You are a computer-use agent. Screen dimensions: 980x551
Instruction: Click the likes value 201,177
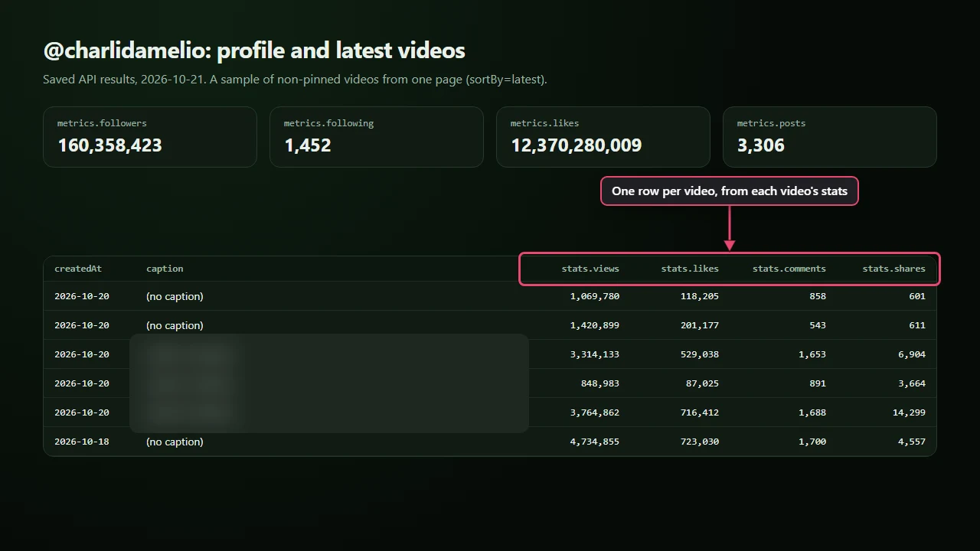[700, 325]
